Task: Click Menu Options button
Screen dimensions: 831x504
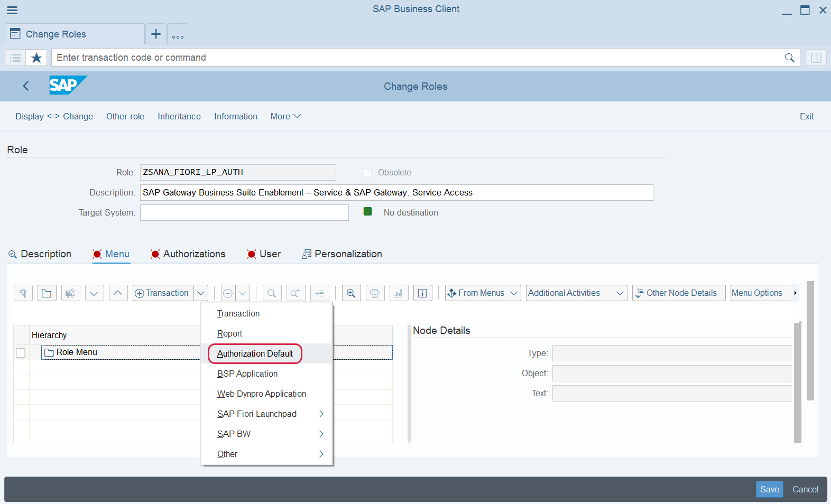Action: (761, 293)
